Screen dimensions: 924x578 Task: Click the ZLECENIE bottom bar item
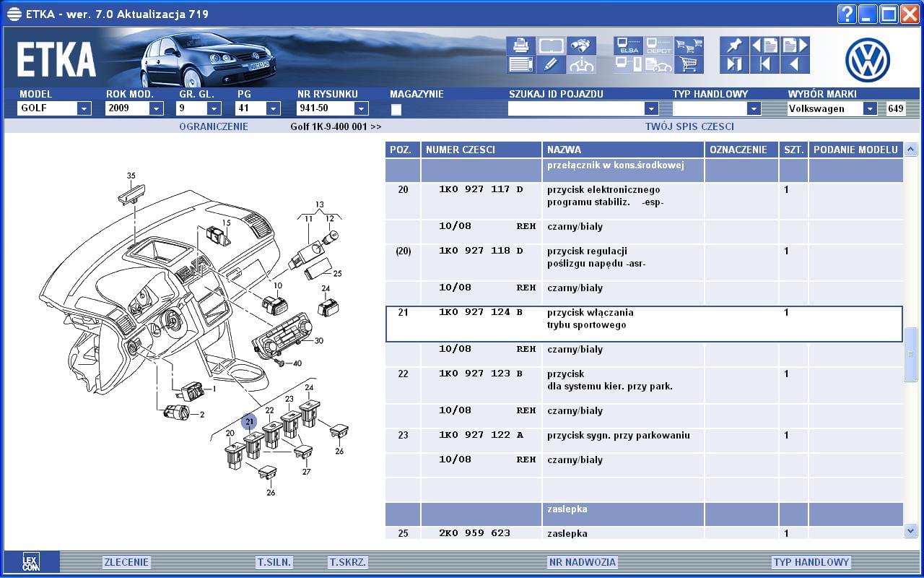(x=126, y=562)
